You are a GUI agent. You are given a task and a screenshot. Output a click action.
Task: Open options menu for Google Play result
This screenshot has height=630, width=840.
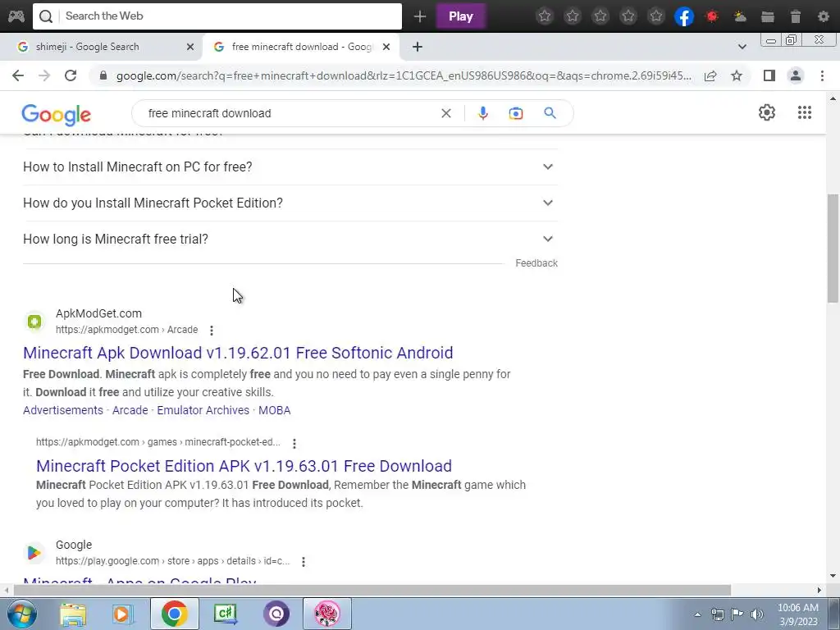304,562
